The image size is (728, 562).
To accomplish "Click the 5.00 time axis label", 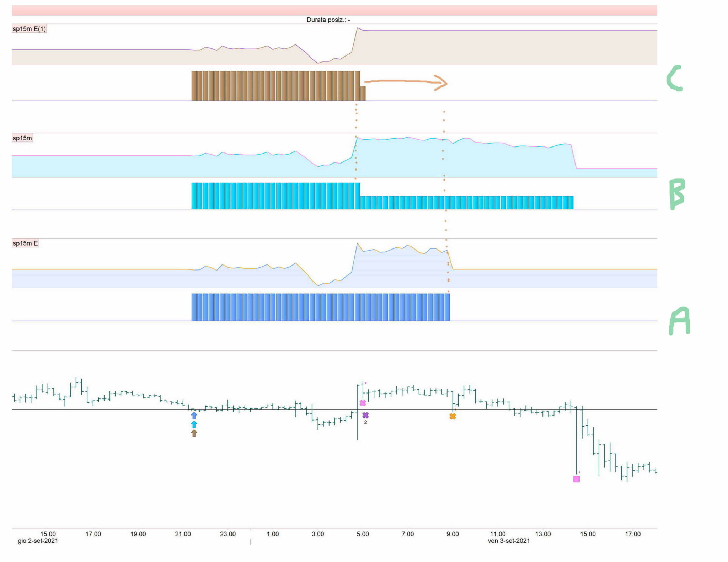I will click(x=363, y=534).
